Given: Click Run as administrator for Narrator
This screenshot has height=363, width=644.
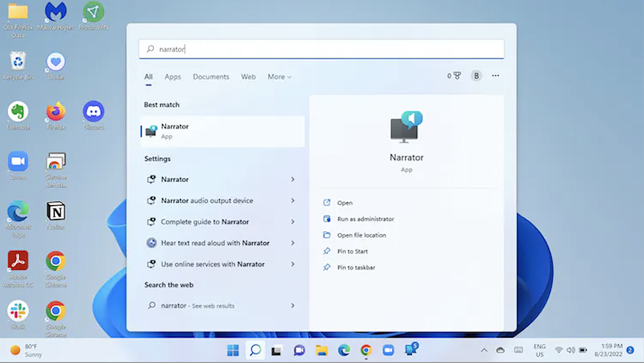Looking at the screenshot, I should pyautogui.click(x=366, y=219).
